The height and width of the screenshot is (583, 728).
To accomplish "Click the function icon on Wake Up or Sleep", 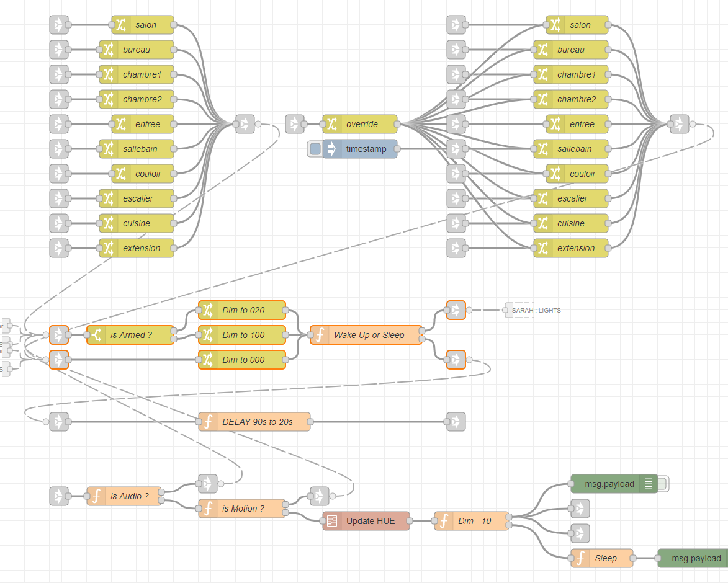I will [x=319, y=335].
